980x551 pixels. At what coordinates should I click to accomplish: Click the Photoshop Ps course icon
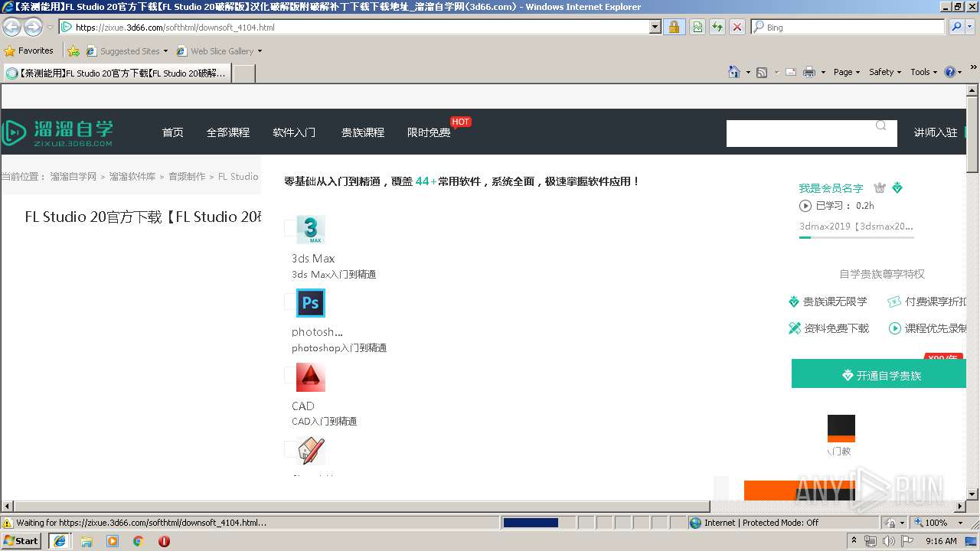[x=311, y=303]
